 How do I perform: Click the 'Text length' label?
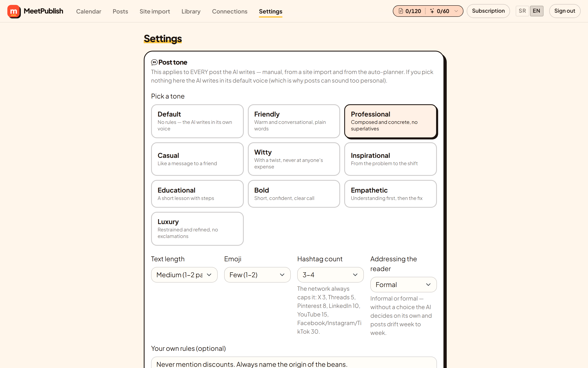168,259
